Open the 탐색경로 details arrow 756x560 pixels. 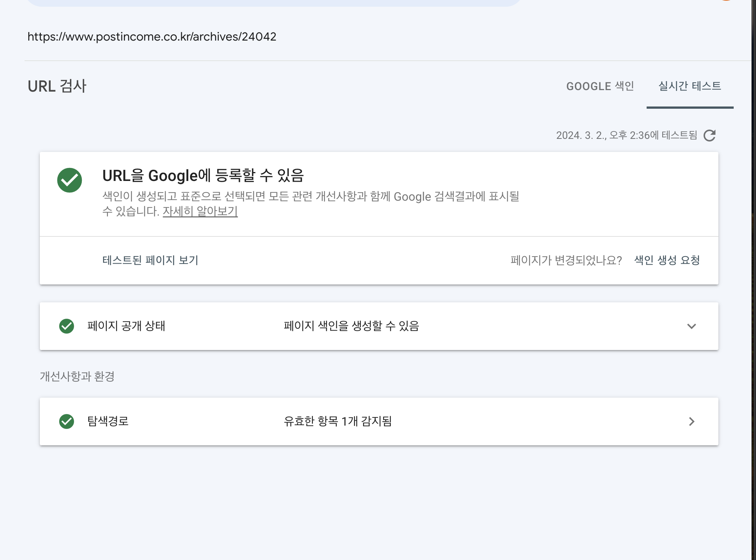(691, 421)
